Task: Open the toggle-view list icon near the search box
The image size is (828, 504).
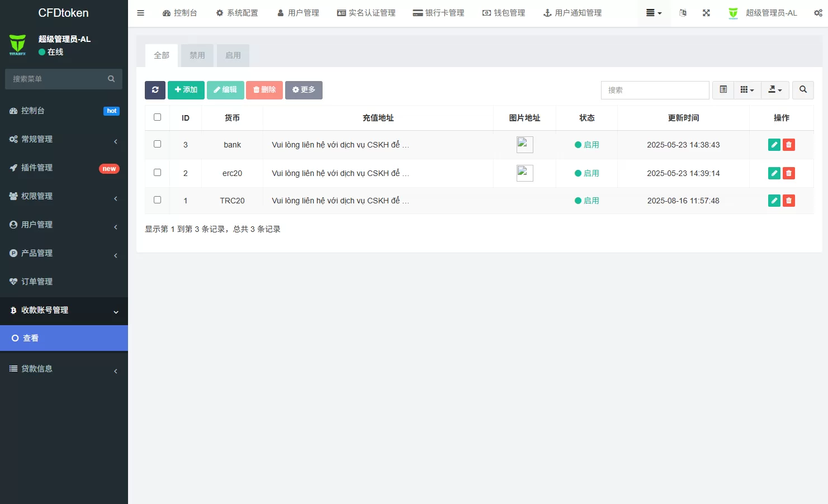Action: (x=722, y=89)
